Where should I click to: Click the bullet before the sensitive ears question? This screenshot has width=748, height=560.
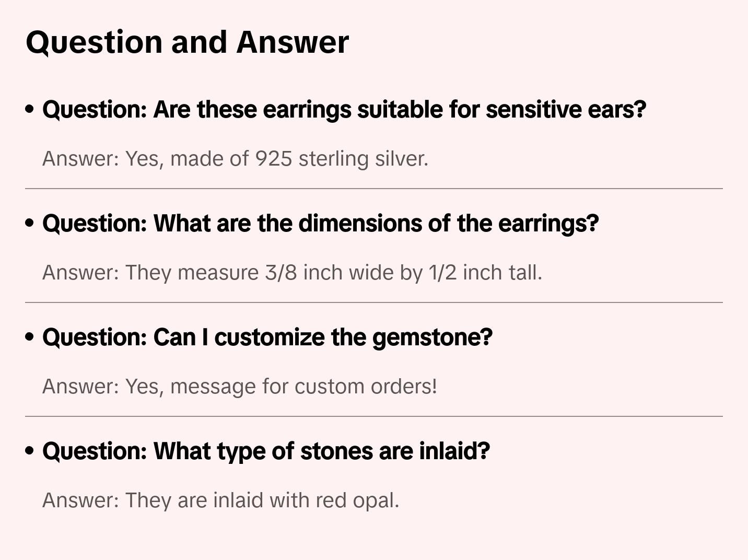pyautogui.click(x=30, y=109)
